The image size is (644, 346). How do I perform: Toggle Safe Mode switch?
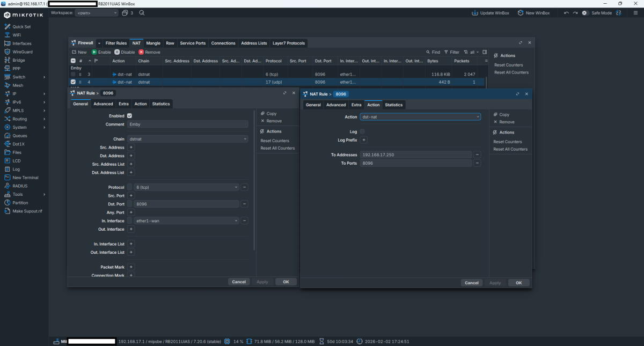584,13
